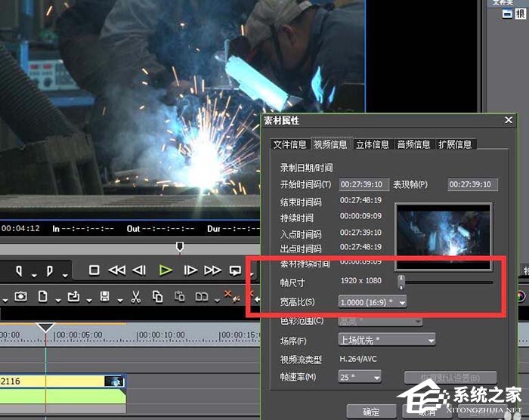529x420 pixels.
Task: Switch to the 文件信息 tab
Action: tap(290, 144)
